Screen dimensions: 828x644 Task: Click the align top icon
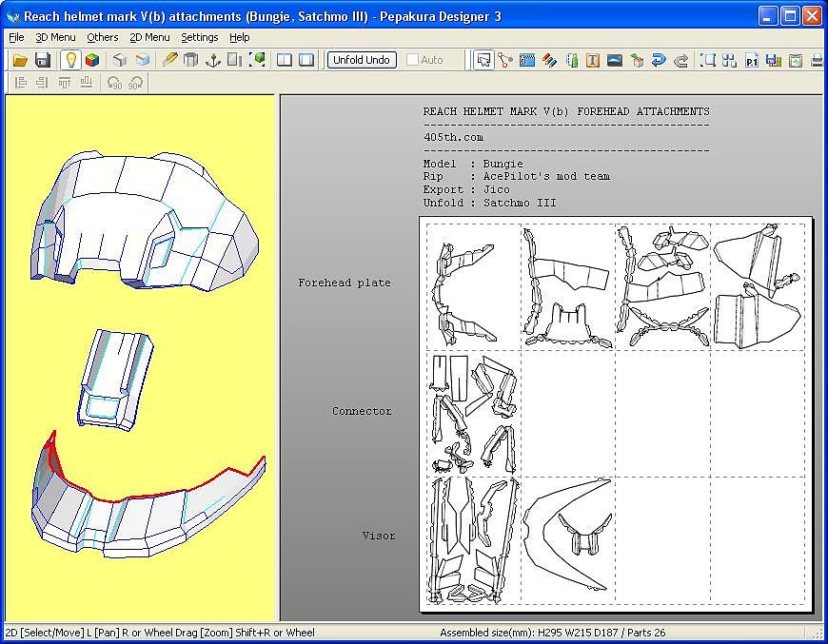[x=65, y=83]
